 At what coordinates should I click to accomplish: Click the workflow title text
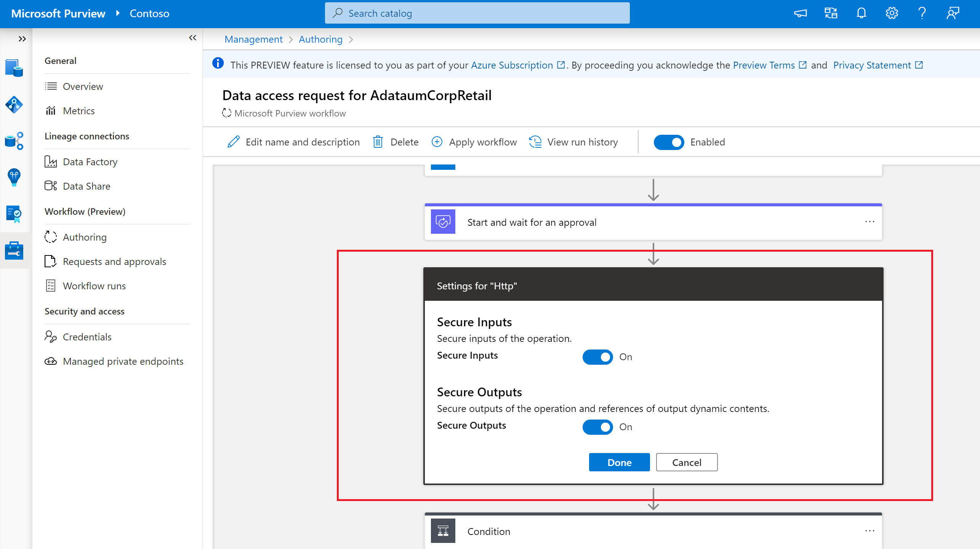[x=357, y=95]
